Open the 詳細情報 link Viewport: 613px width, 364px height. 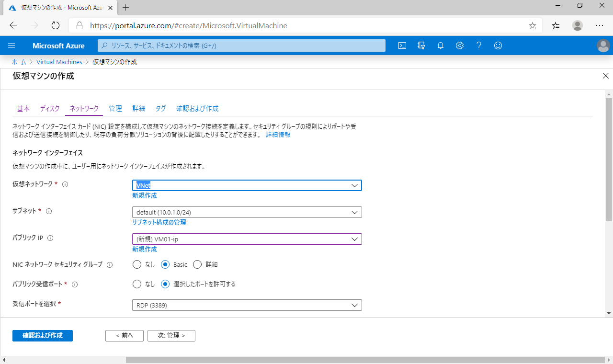[278, 135]
